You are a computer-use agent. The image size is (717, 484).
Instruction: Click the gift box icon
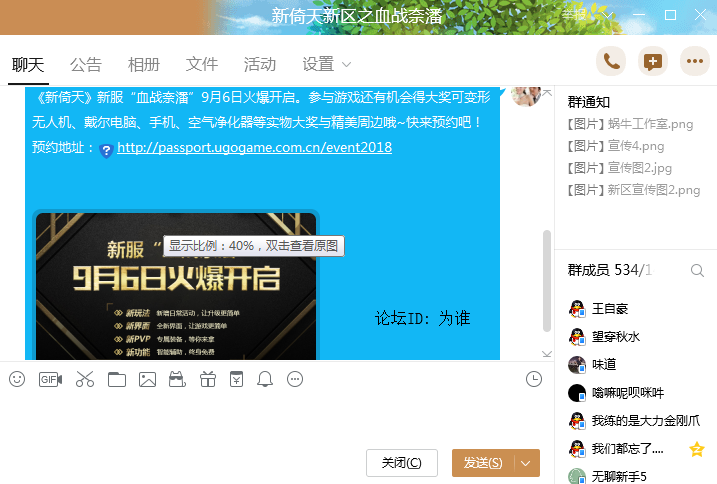point(208,379)
